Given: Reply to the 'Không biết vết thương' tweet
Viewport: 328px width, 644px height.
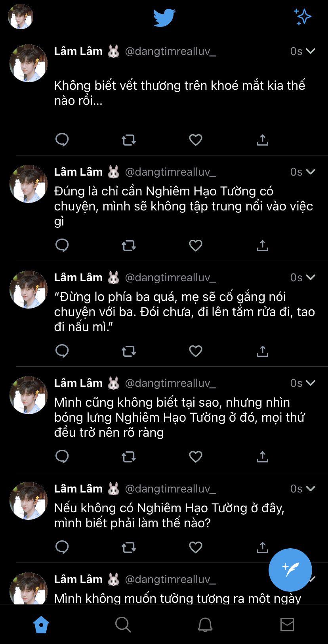Looking at the screenshot, I should 62,140.
